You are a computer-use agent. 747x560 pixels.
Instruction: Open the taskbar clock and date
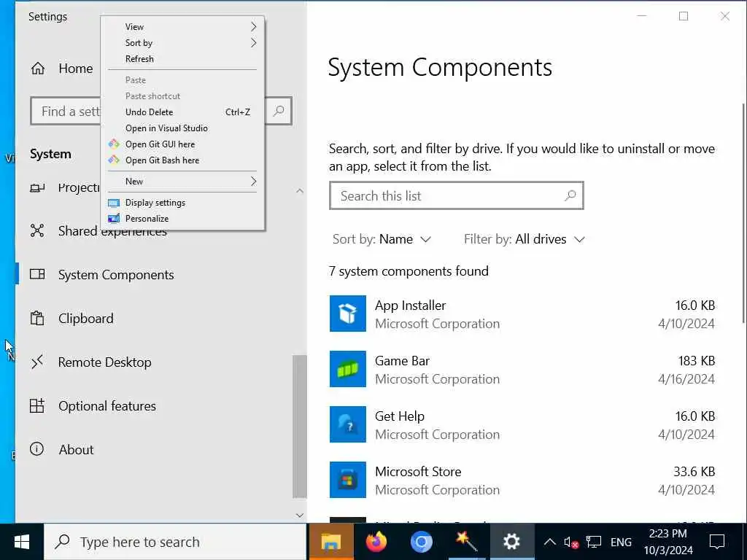pyautogui.click(x=668, y=542)
